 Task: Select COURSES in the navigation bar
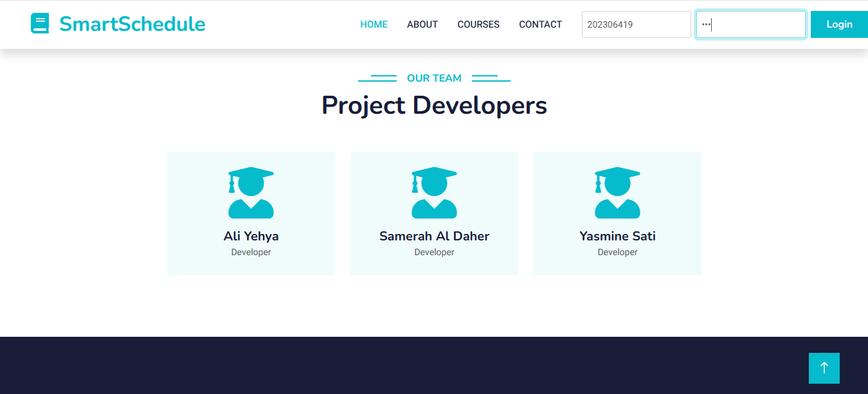pos(478,24)
